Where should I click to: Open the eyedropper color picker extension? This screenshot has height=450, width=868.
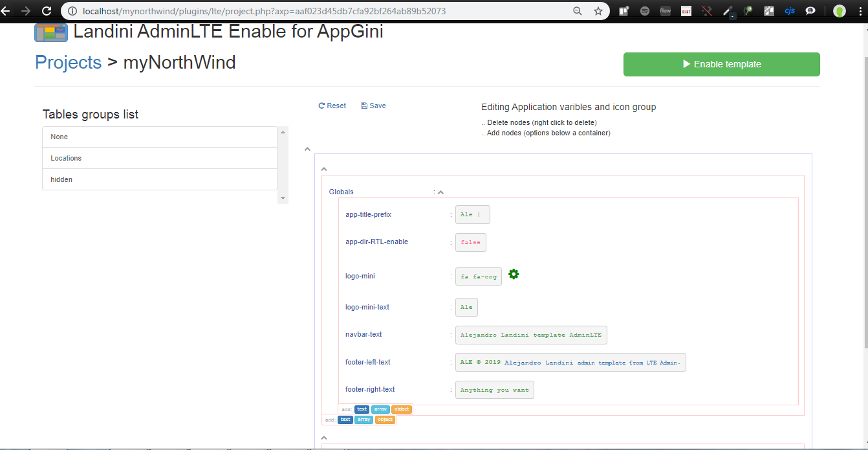coord(728,11)
